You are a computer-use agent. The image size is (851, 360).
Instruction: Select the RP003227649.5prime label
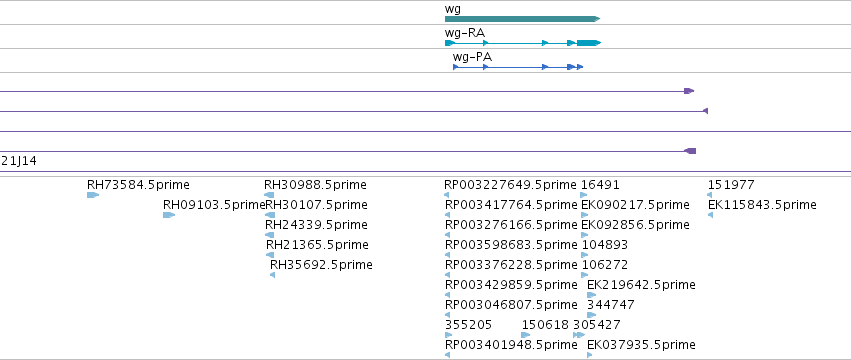[x=510, y=185]
